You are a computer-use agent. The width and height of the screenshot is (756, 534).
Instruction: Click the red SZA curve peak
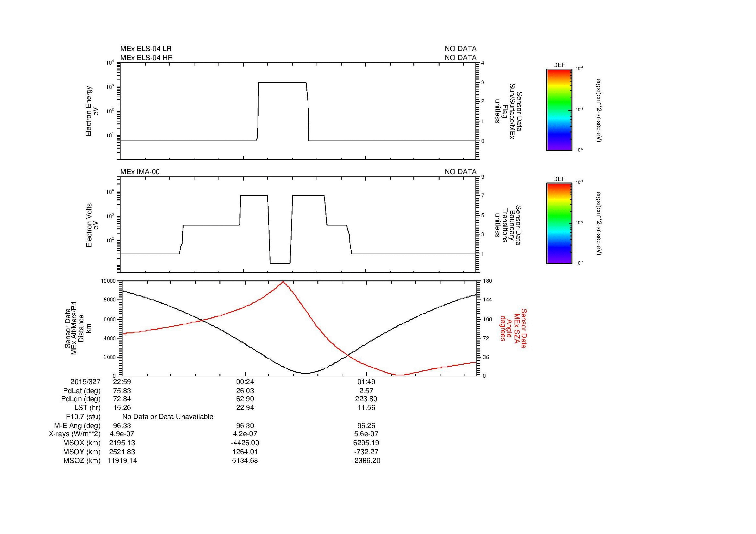coord(283,282)
